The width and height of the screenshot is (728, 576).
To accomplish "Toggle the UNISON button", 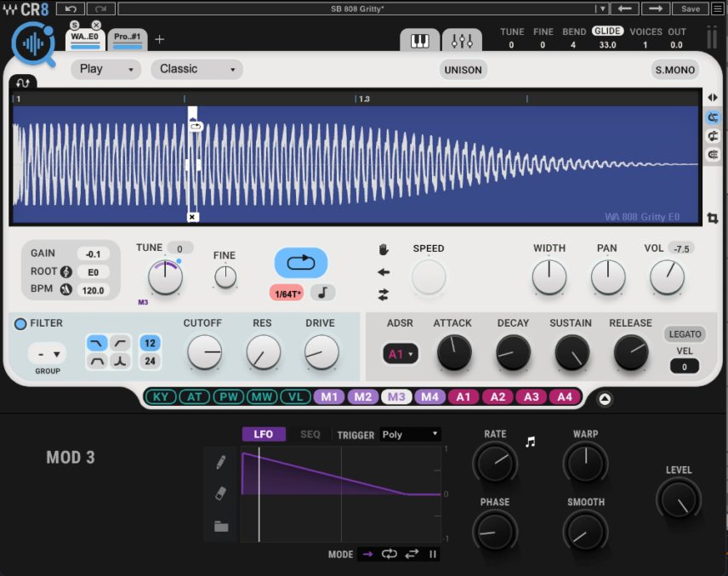I will coord(463,70).
